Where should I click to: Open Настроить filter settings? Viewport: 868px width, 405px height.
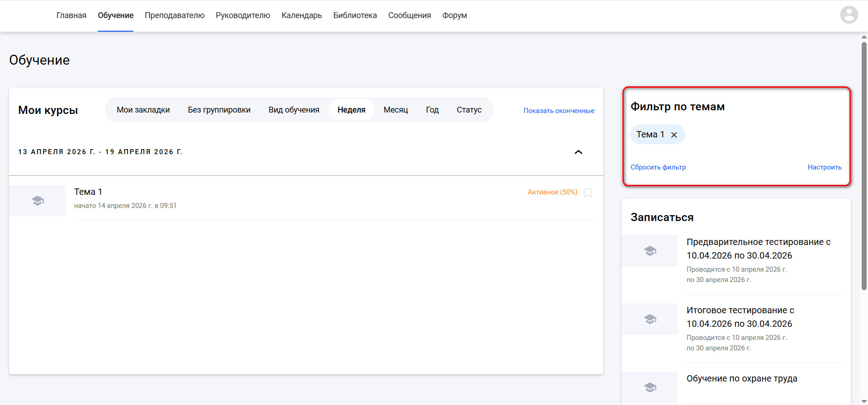pyautogui.click(x=825, y=167)
